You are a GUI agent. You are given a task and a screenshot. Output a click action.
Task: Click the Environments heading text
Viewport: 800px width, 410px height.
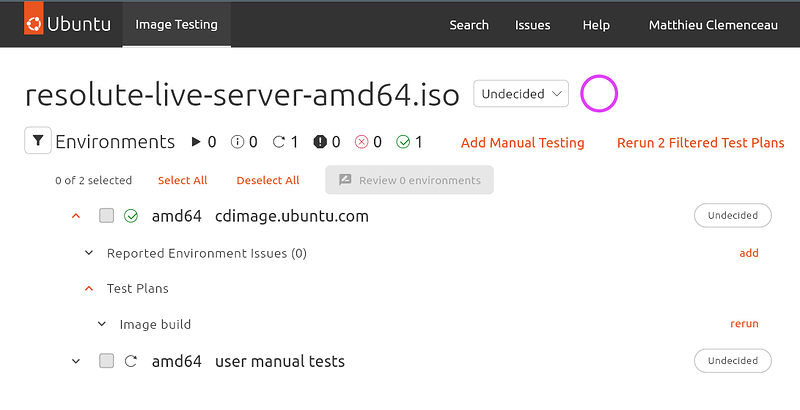115,142
